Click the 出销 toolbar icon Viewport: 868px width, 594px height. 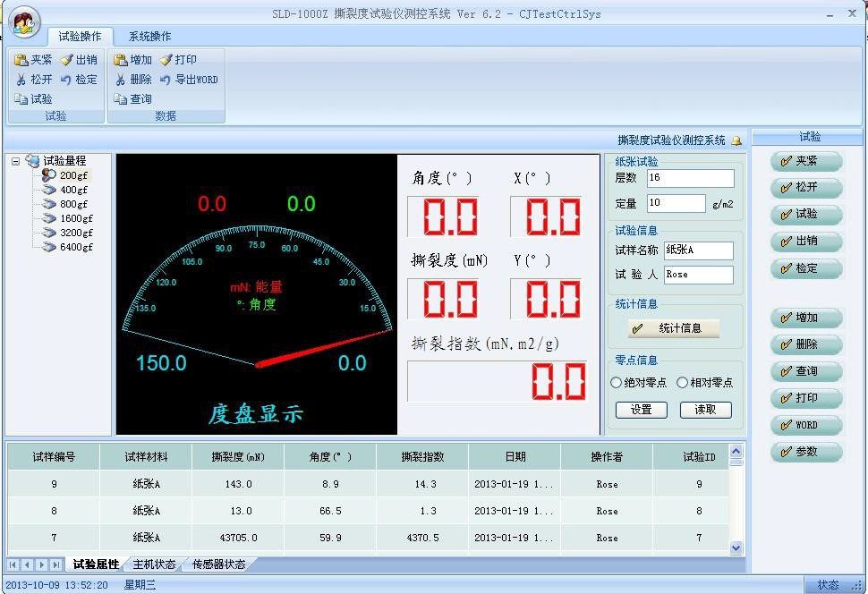click(x=83, y=59)
